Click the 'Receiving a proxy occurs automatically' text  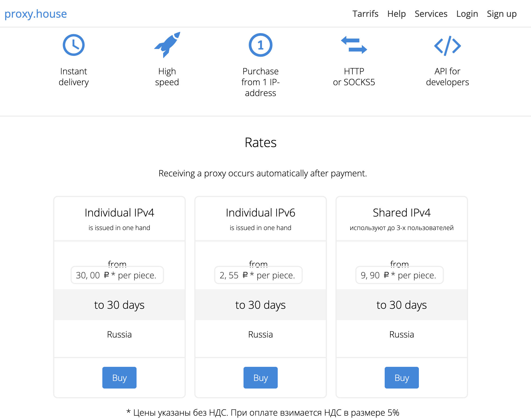coord(263,173)
